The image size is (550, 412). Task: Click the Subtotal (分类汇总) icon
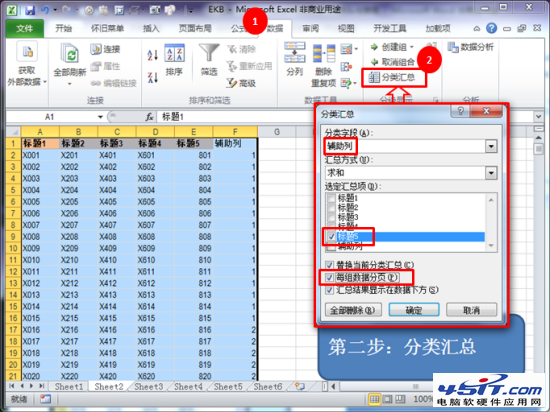coord(374,77)
